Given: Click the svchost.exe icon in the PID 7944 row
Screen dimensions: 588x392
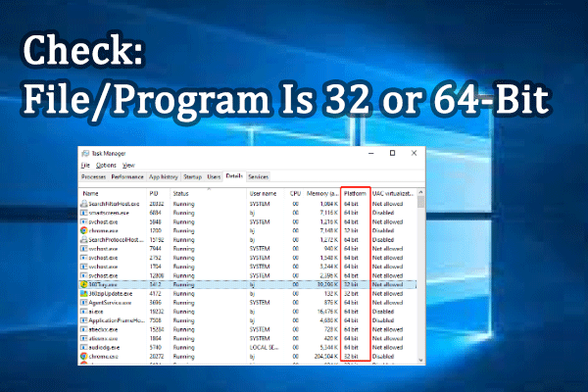Looking at the screenshot, I should [84, 249].
